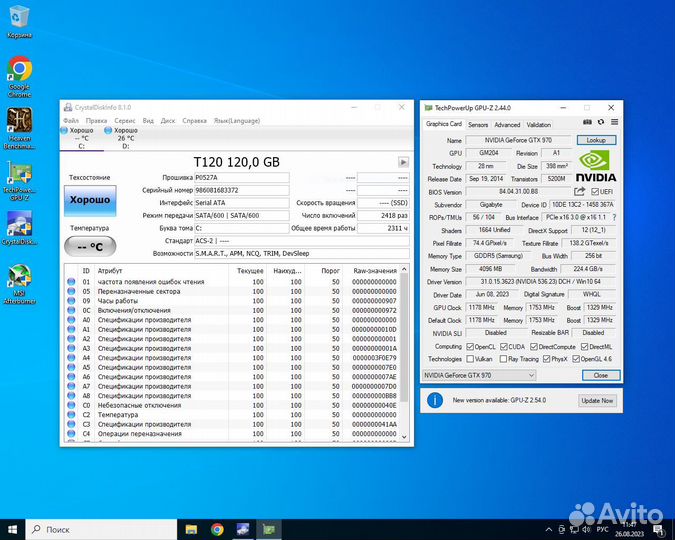The image size is (675, 540).
Task: Click the Windows search box Поиск
Action: [102, 530]
